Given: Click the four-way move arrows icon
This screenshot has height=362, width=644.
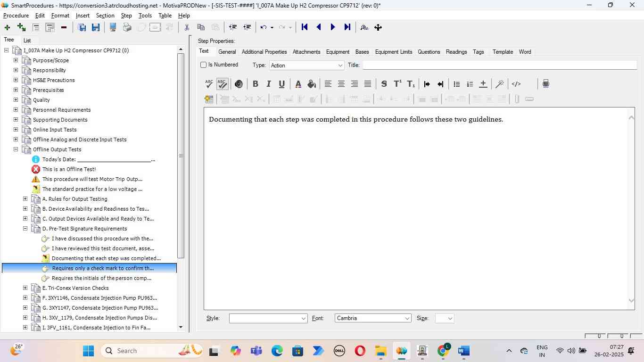Looking at the screenshot, I should 378,27.
